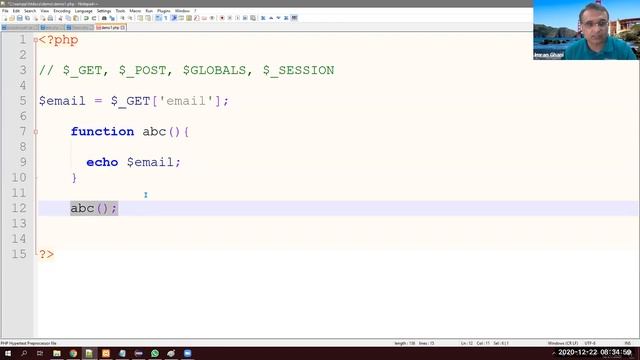Collapse function abc fold marker at line 7
The image size is (640, 360).
click(x=36, y=132)
